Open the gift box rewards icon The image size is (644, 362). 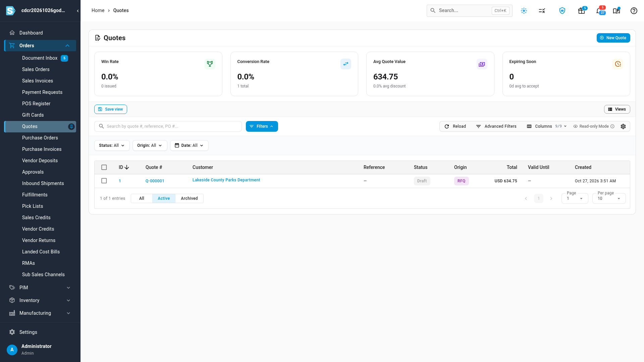click(582, 11)
